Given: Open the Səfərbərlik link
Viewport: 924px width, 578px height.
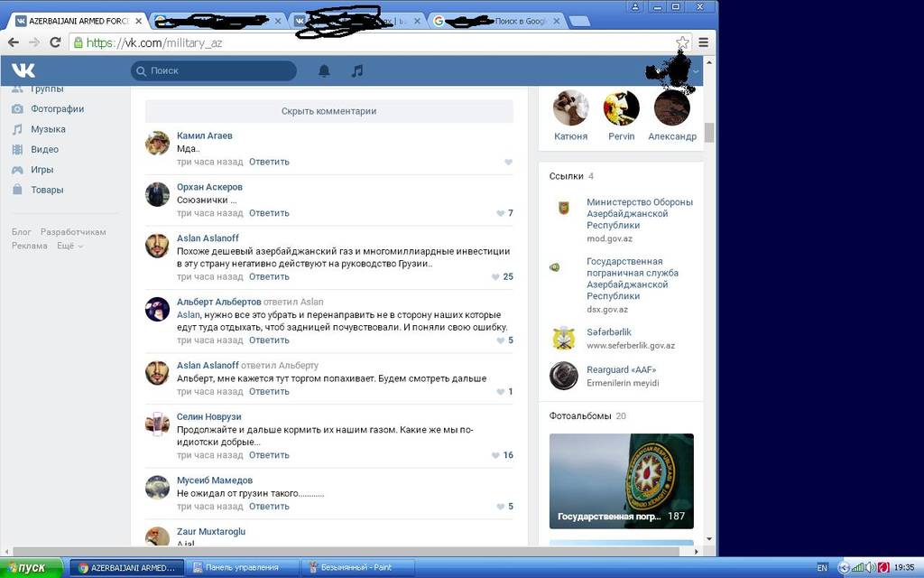Looking at the screenshot, I should (x=609, y=332).
